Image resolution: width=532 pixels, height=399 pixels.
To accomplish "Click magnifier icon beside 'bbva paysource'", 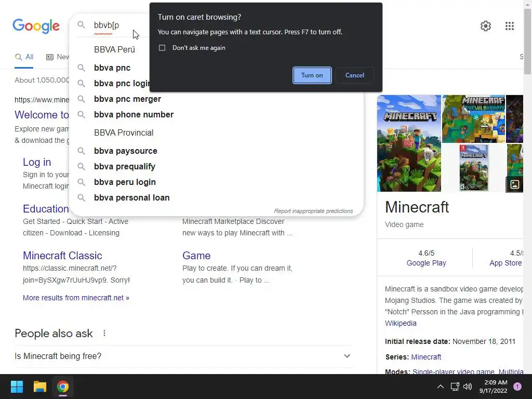I will point(81,151).
